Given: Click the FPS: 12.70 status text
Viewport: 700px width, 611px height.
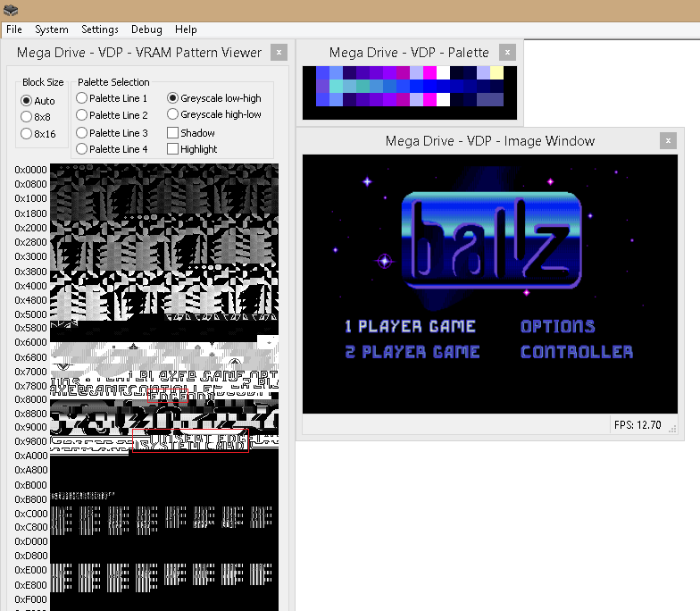Looking at the screenshot, I should pos(637,425).
